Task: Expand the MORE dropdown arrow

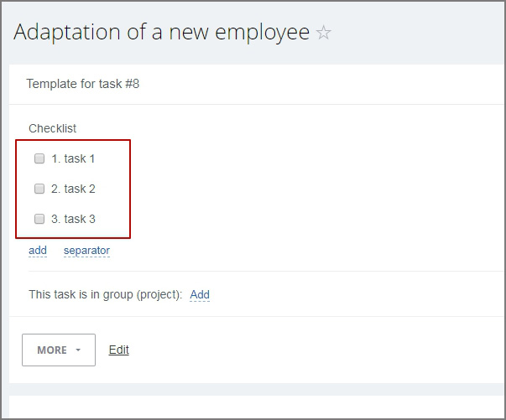Action: pos(78,350)
